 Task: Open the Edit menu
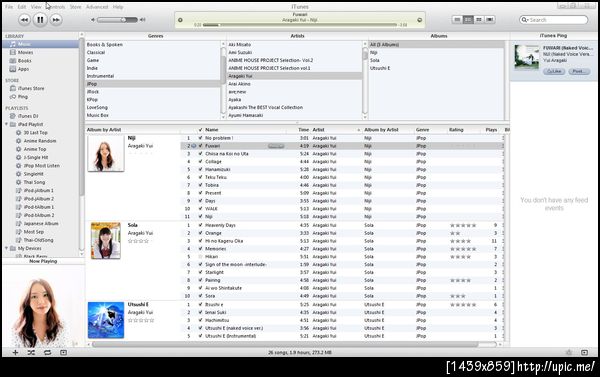click(x=22, y=7)
